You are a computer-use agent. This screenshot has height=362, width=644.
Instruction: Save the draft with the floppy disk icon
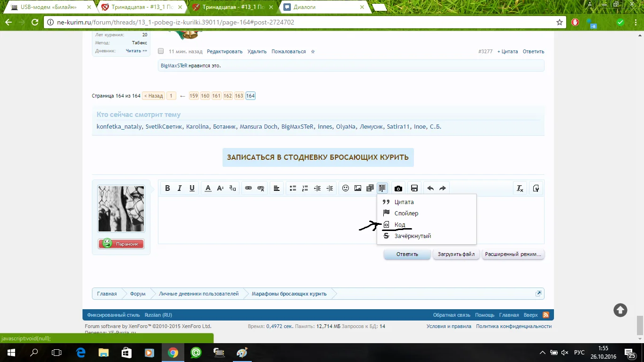click(414, 188)
